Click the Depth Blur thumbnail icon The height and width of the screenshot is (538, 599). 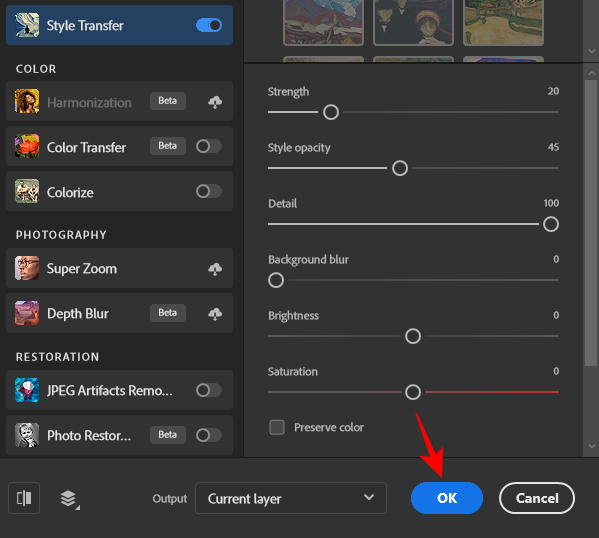[x=27, y=313]
